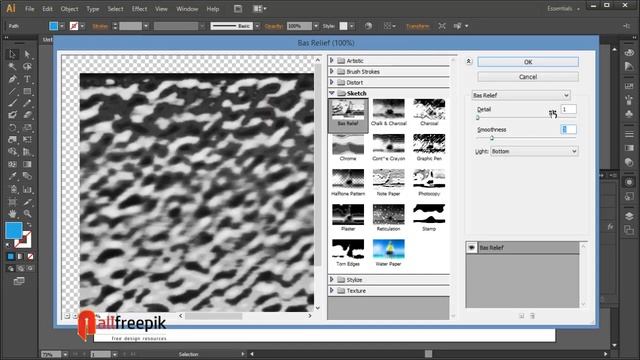Click Draw Normal mode icon
Screen dimensions: 640x360
11,269
